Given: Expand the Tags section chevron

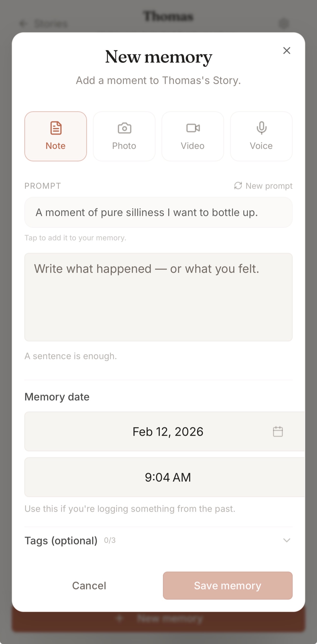Looking at the screenshot, I should 287,540.
